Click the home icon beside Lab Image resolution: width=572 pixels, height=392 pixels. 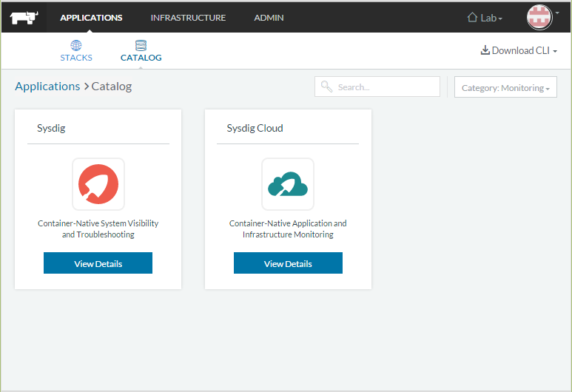point(472,18)
